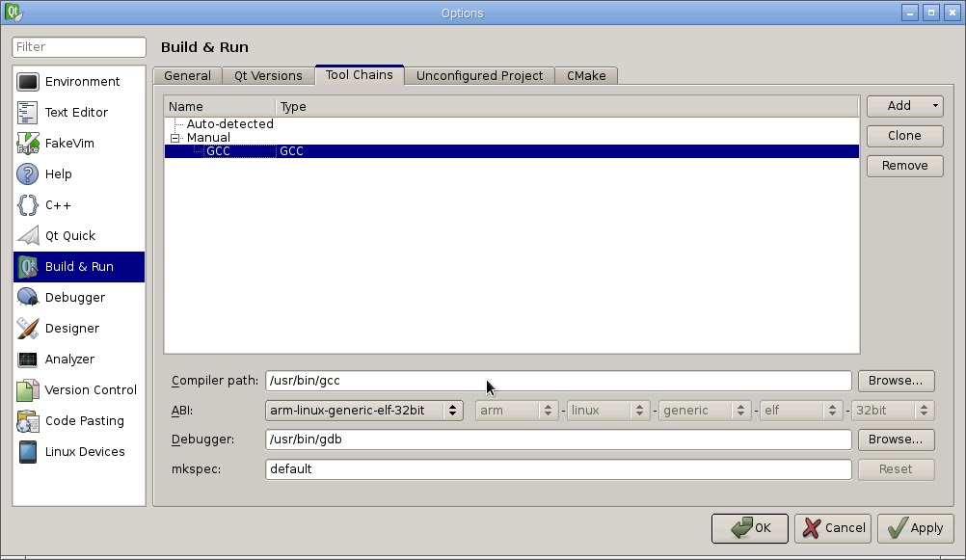Remove the selected GCC tool chain
The height and width of the screenshot is (560, 966).
click(904, 166)
